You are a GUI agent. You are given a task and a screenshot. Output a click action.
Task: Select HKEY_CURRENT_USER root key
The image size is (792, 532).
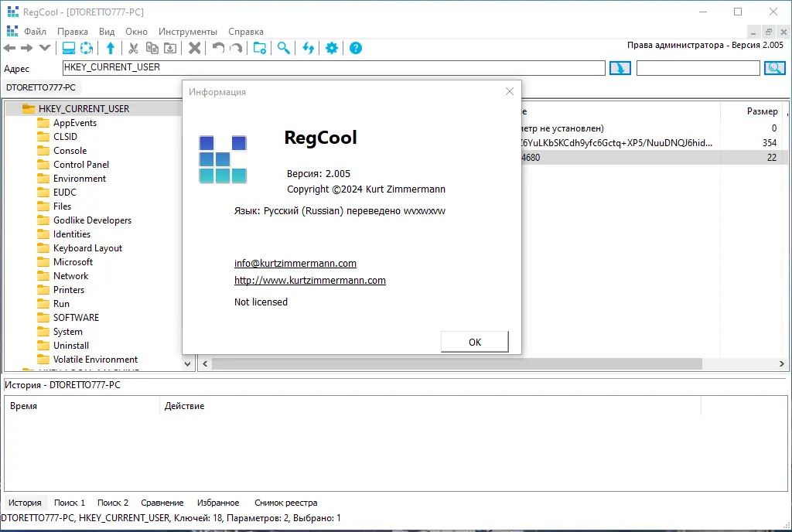click(x=84, y=108)
